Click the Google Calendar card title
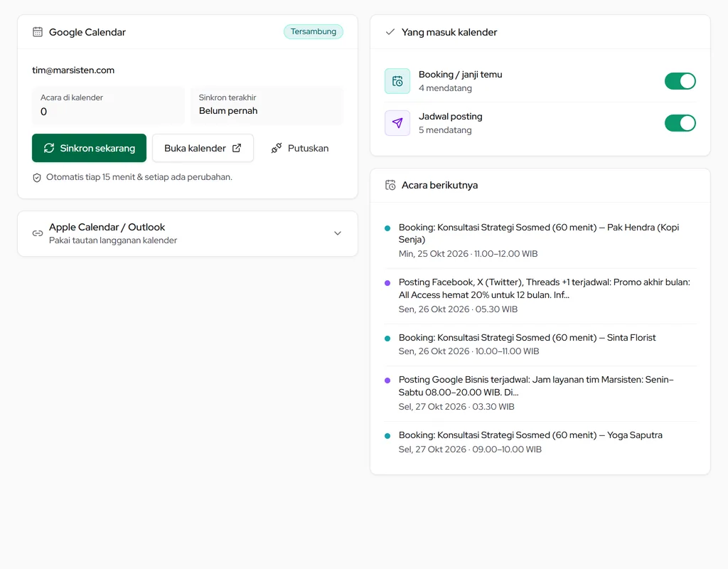This screenshot has width=728, height=569. click(87, 32)
